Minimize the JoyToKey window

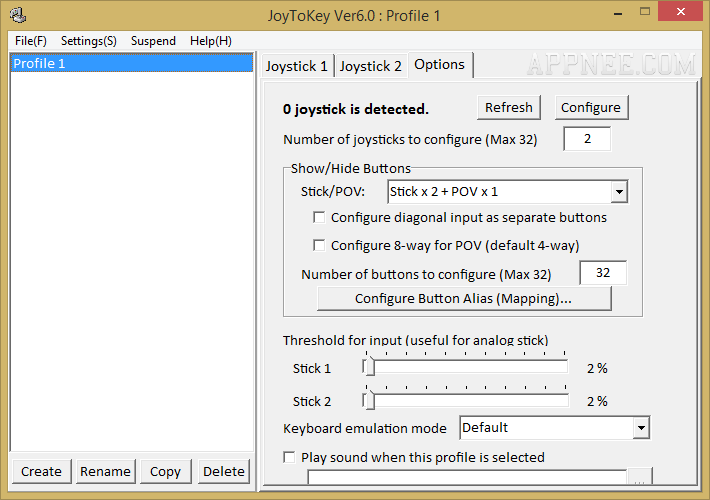tap(618, 12)
